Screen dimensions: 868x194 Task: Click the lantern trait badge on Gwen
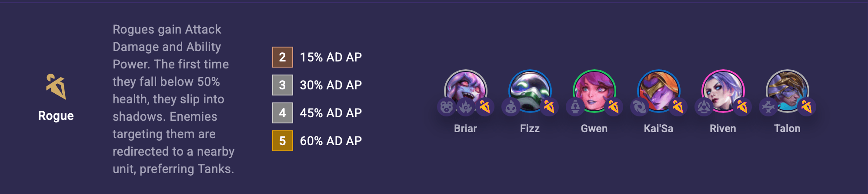tap(575, 107)
